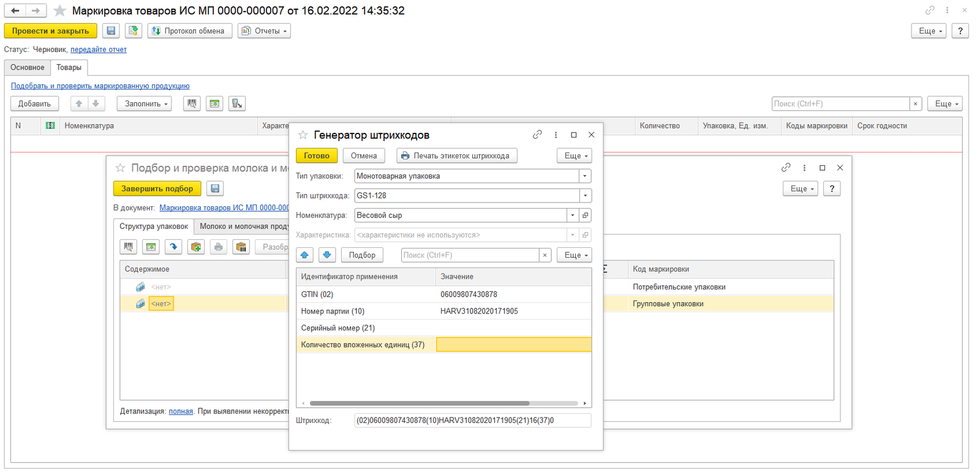The image size is (980, 475).
Task: Copy link to barcode generator window
Action: tap(537, 135)
